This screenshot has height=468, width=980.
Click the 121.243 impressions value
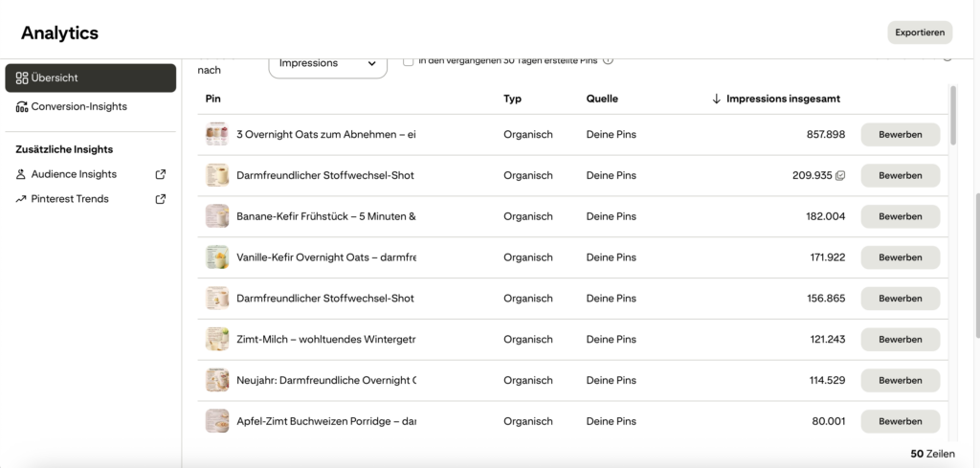(x=828, y=340)
